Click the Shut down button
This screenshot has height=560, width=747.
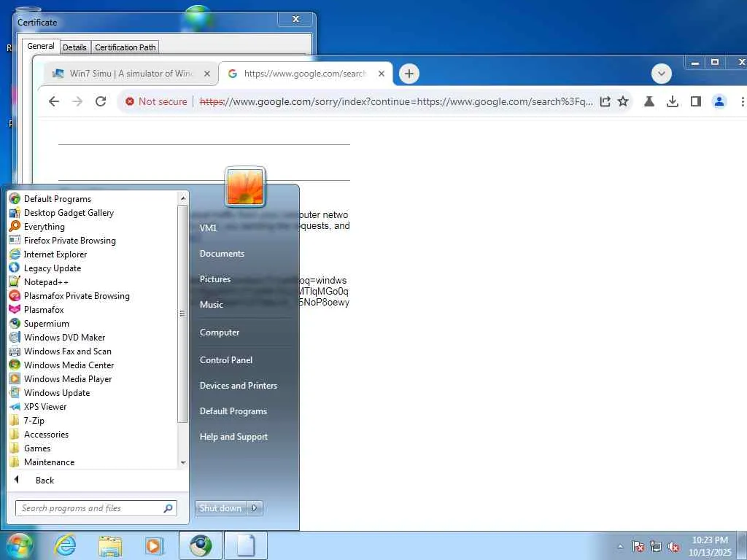(220, 508)
